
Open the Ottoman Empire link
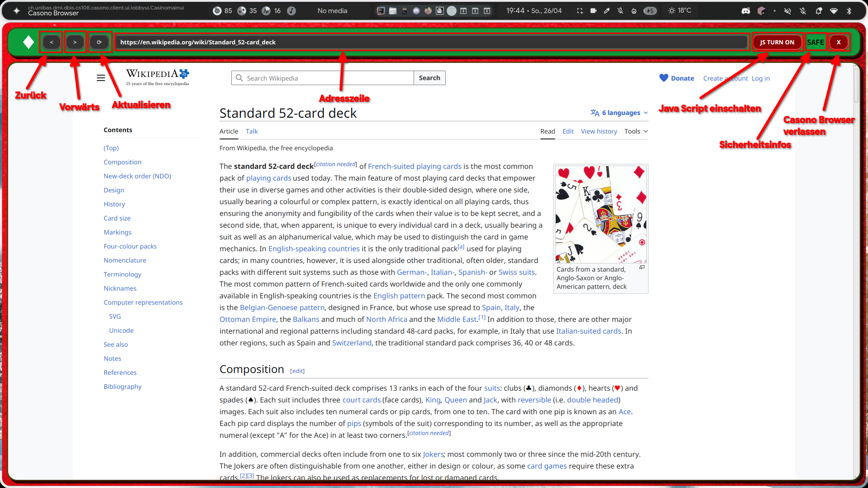[248, 320]
